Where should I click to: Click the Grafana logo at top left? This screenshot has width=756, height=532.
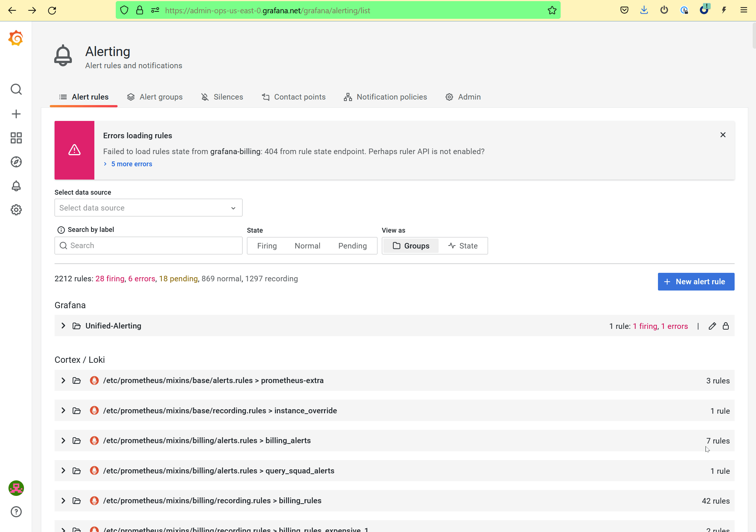click(x=16, y=38)
